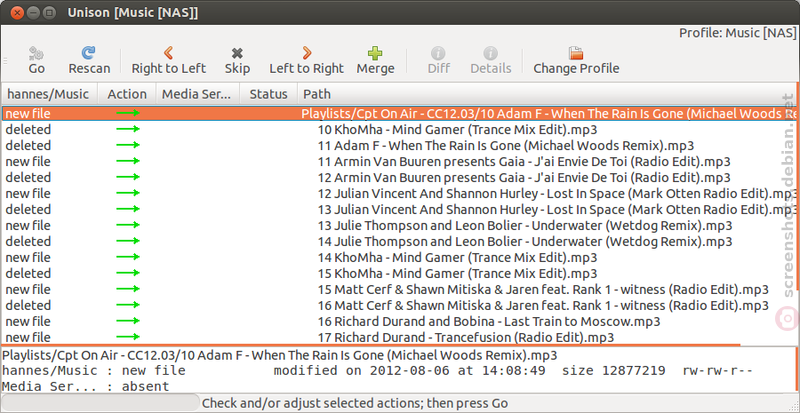Image resolution: width=800 pixels, height=413 pixels.
Task: Click the Skip icon
Action: [x=237, y=53]
